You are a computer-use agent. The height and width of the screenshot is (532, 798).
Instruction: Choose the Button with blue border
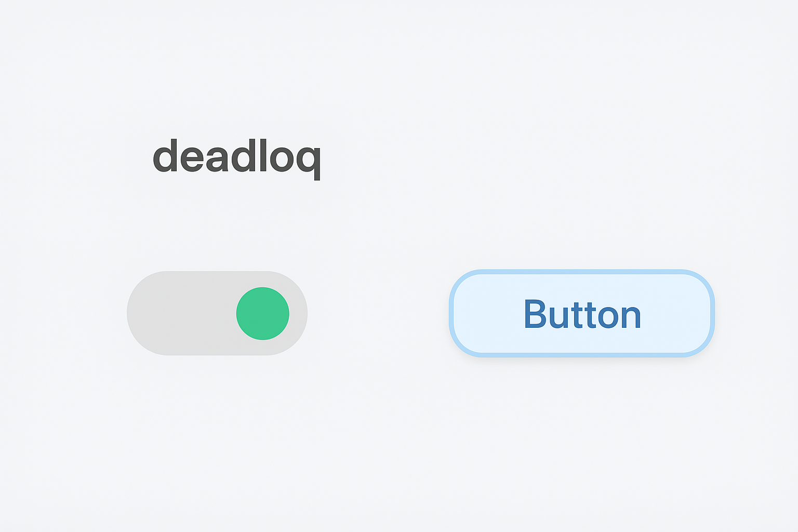point(582,313)
